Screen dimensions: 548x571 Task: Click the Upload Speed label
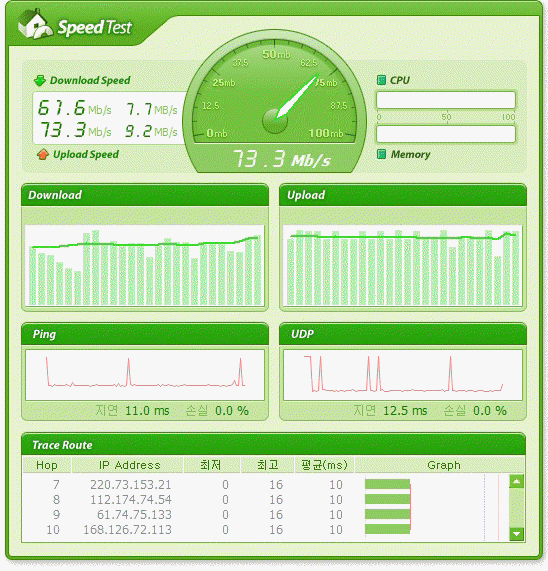coord(86,154)
